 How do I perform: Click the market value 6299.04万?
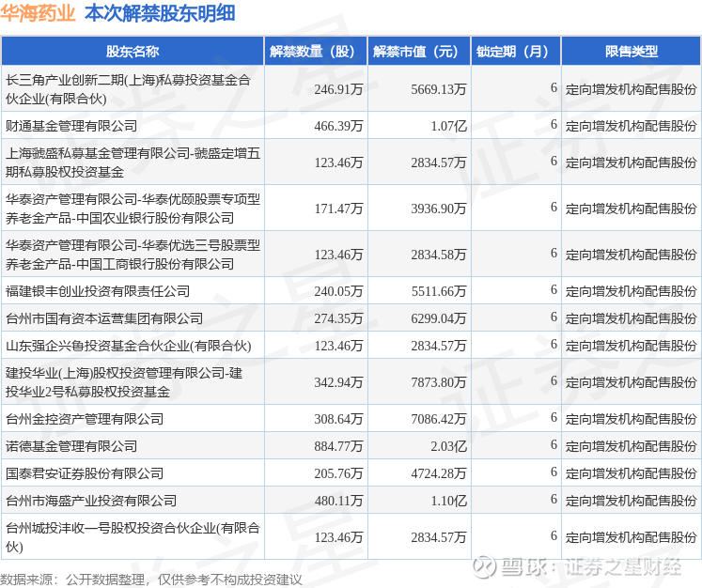pos(439,319)
